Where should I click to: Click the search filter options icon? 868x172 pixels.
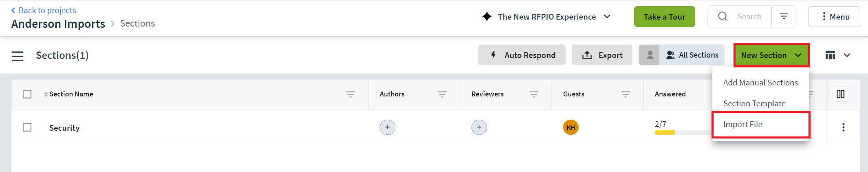(x=783, y=16)
